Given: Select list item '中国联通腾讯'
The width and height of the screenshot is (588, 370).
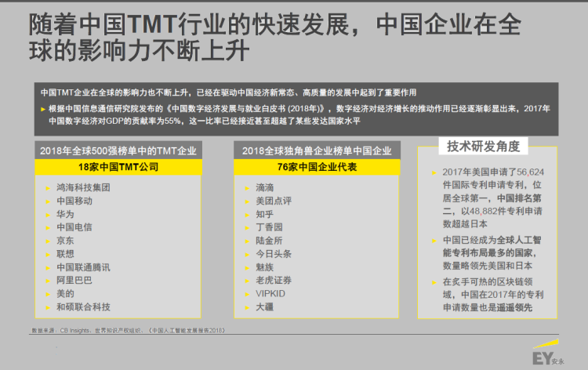Looking at the screenshot, I should 83,267.
